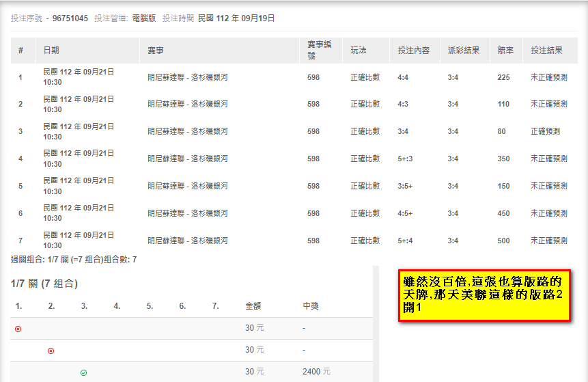Click odds value 150

[x=503, y=186]
